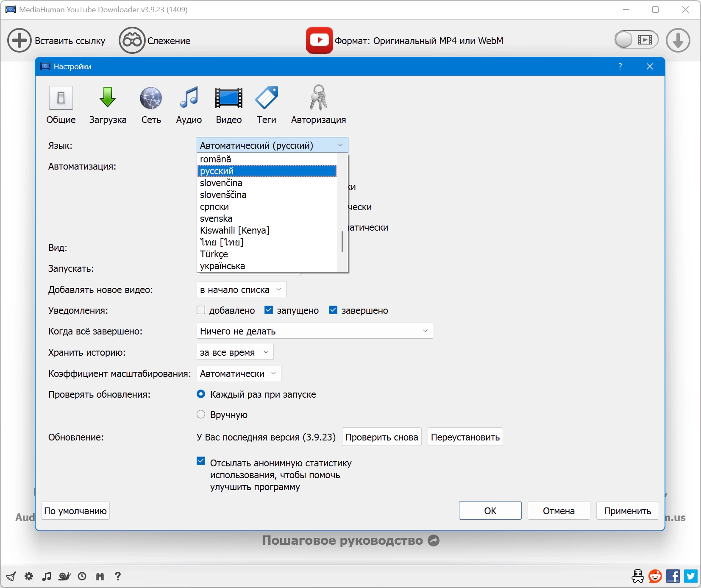
Task: Toggle the video mode switch in toolbar
Action: (x=636, y=40)
